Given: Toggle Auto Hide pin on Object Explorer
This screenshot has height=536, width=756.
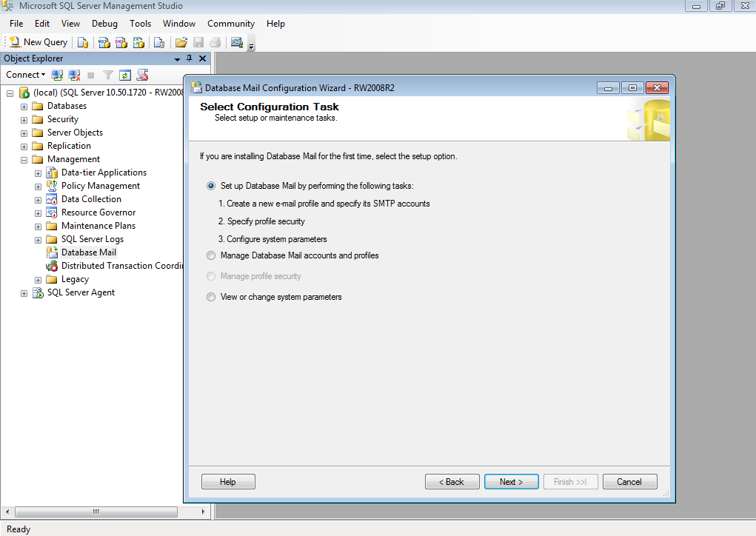Looking at the screenshot, I should (189, 58).
